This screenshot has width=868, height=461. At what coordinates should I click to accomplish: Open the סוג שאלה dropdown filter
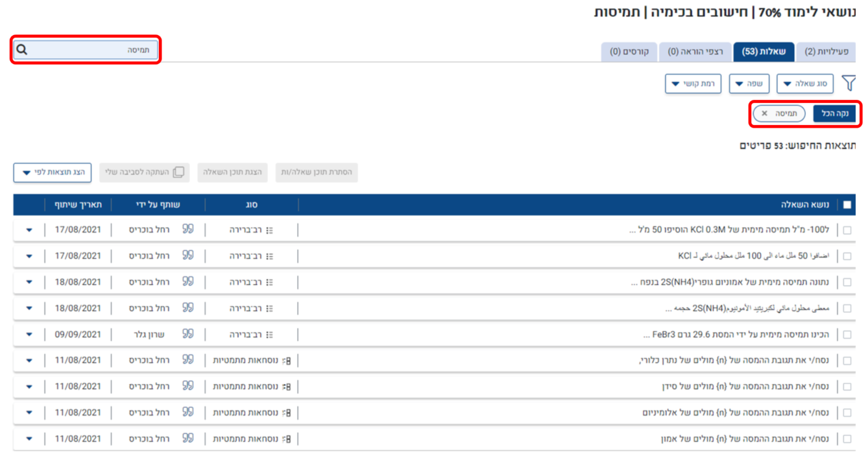804,84
